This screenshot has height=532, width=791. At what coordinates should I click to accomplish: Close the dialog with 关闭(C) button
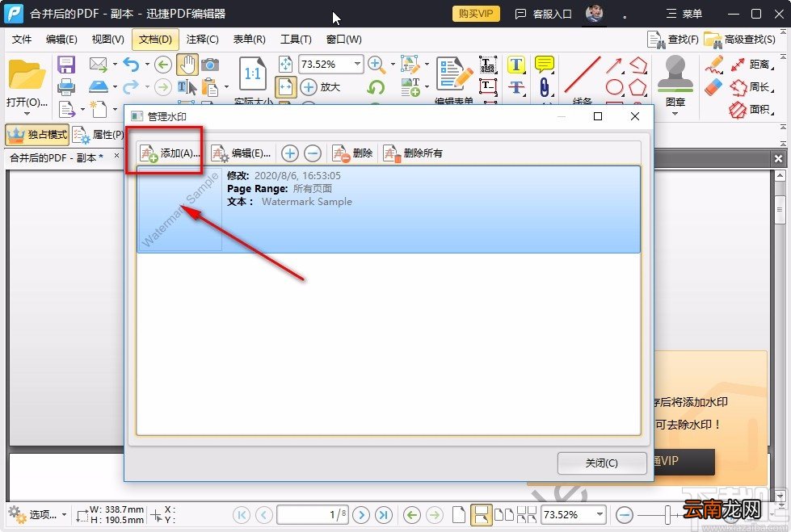(602, 463)
